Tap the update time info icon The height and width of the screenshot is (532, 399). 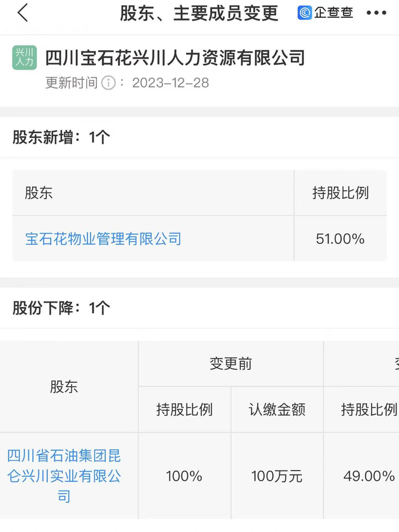tap(108, 83)
